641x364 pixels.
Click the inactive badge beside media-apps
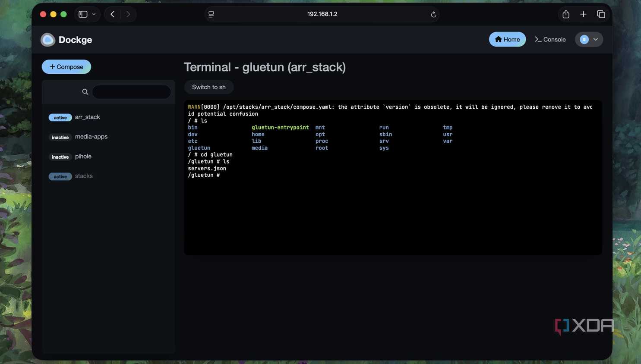click(60, 137)
